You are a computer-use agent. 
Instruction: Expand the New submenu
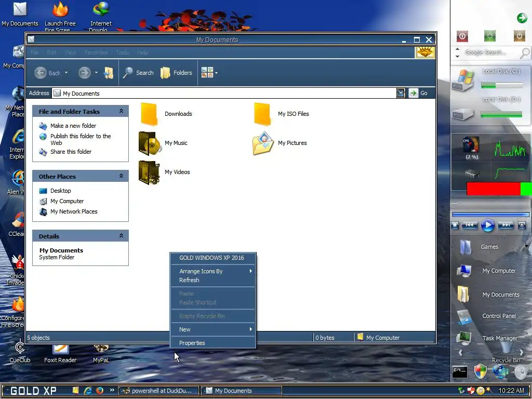click(212, 329)
